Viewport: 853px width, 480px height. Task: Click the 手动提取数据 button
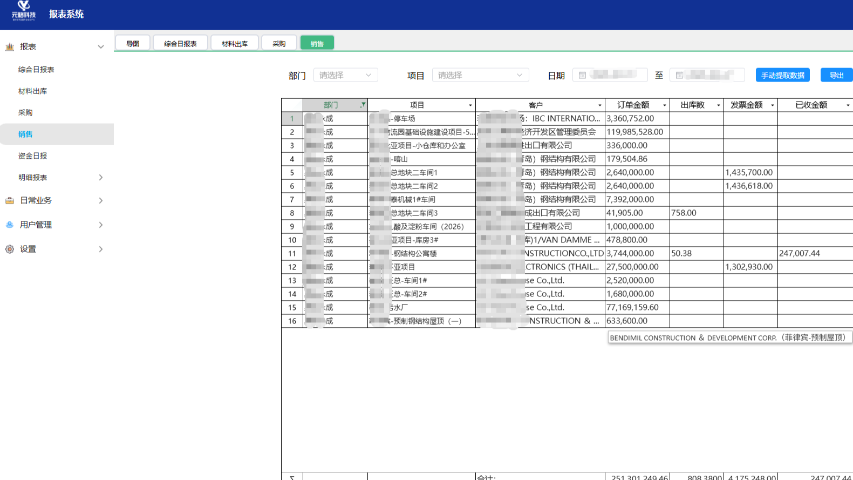(782, 75)
